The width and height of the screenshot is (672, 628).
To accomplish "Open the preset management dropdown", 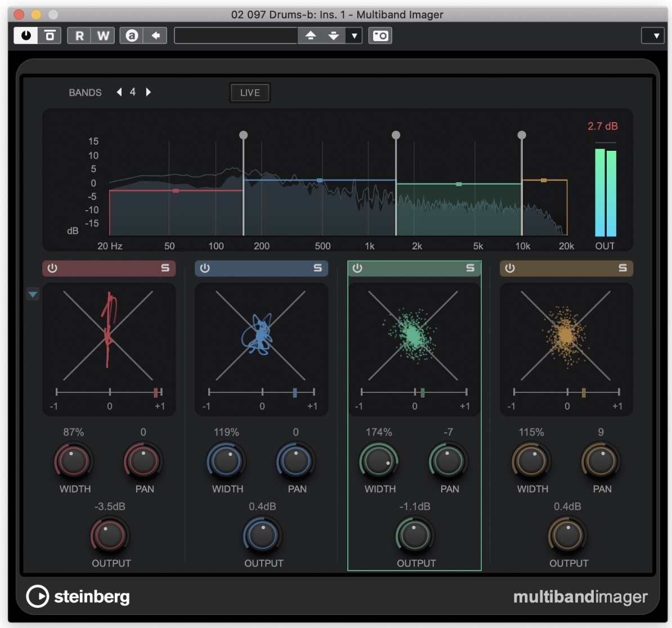I will click(x=354, y=35).
